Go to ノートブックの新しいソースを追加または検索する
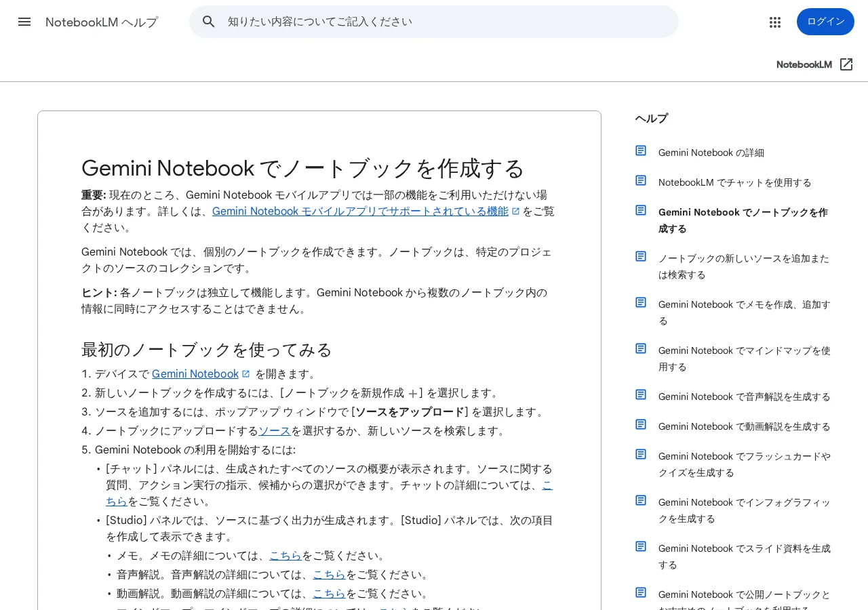The image size is (868, 610). pos(744,266)
